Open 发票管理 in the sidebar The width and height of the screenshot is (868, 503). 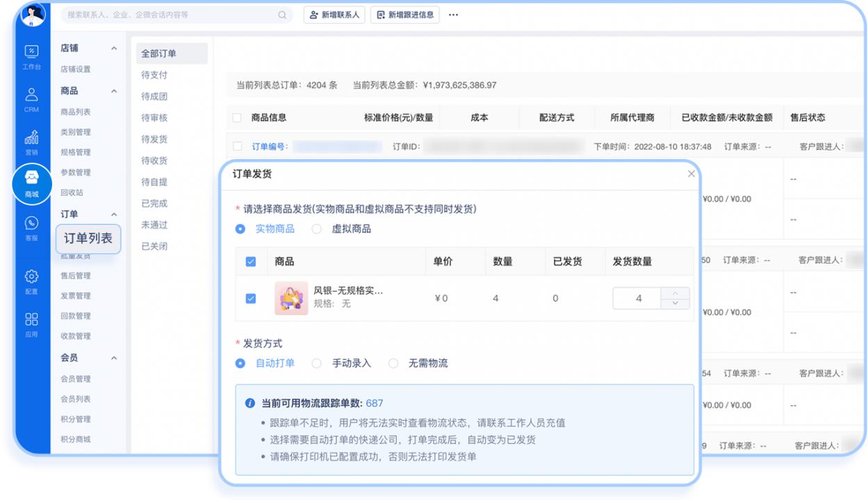76,296
